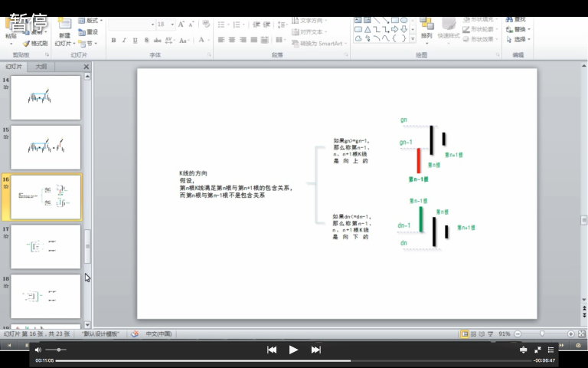Image resolution: width=588 pixels, height=368 pixels.
Task: Click the volume speaker icon
Action: (x=38, y=350)
